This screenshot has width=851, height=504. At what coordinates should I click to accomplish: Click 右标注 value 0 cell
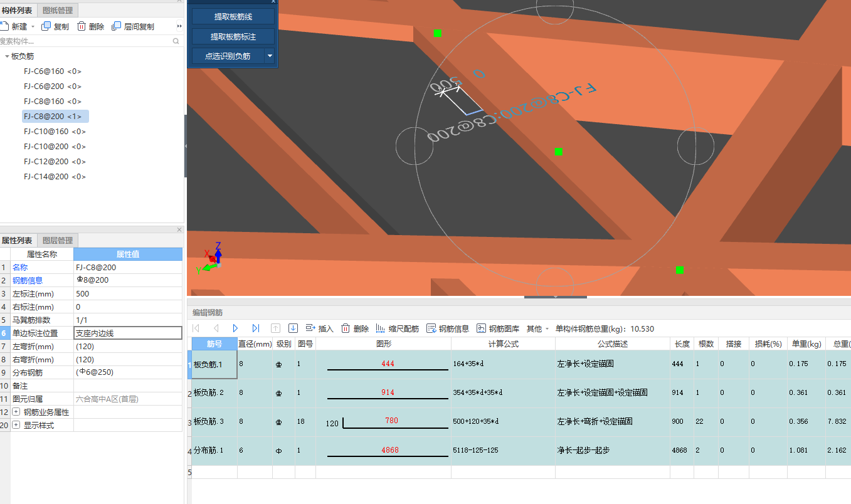128,307
